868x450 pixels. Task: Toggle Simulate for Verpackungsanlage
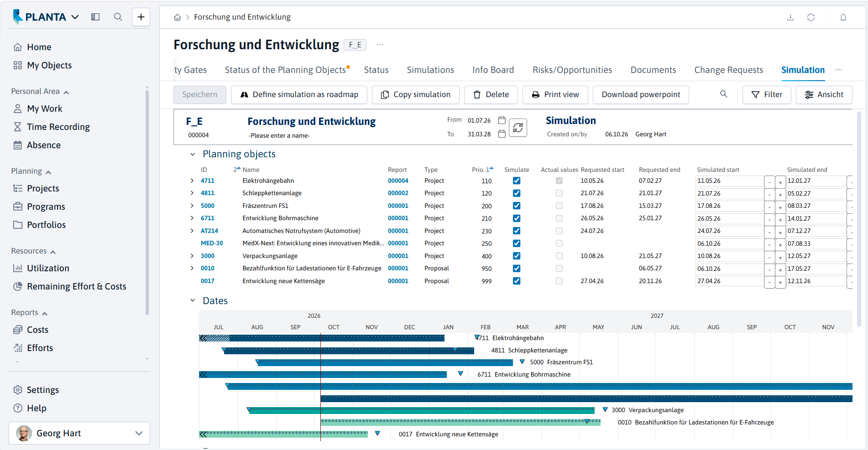517,256
